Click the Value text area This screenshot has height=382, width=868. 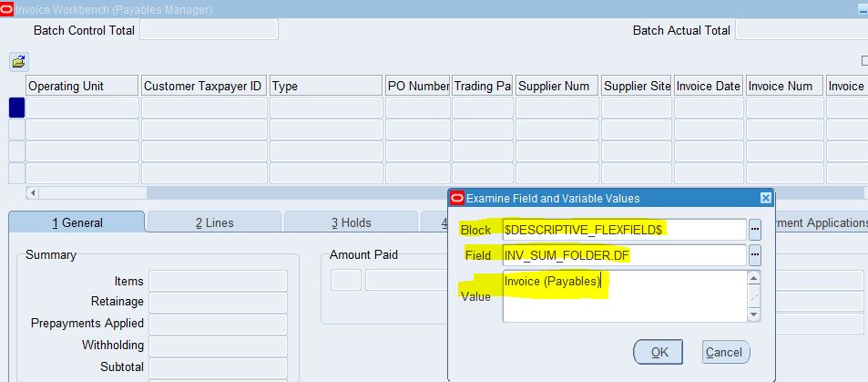pyautogui.click(x=625, y=296)
